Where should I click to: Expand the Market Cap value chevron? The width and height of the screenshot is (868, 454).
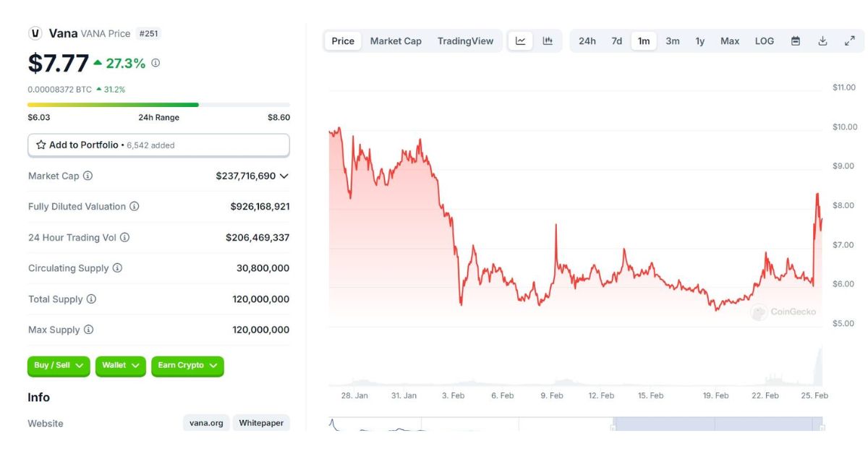[284, 176]
